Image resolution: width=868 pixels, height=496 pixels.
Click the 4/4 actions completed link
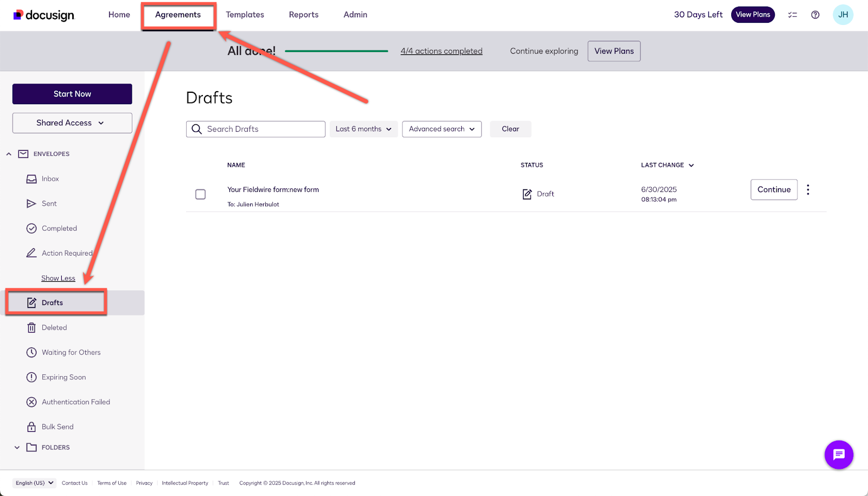click(441, 51)
